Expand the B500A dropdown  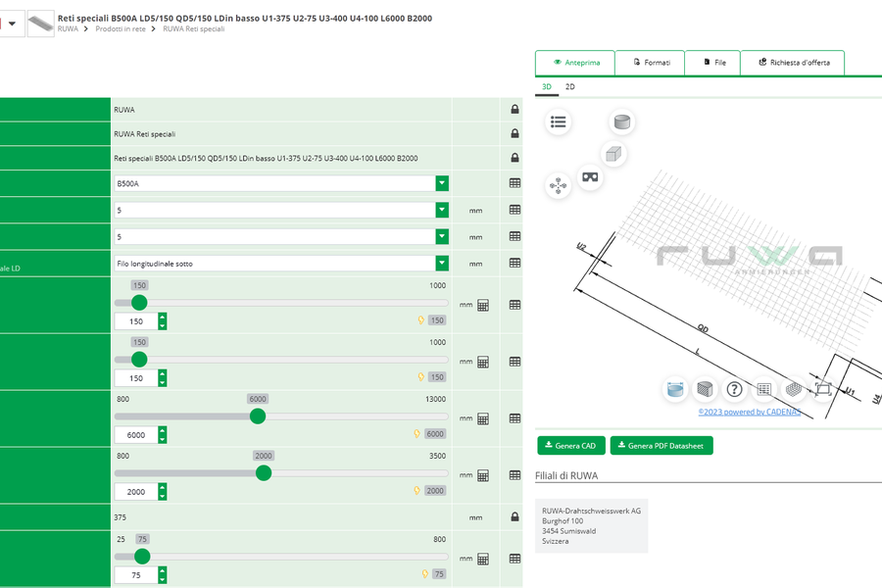pos(442,183)
